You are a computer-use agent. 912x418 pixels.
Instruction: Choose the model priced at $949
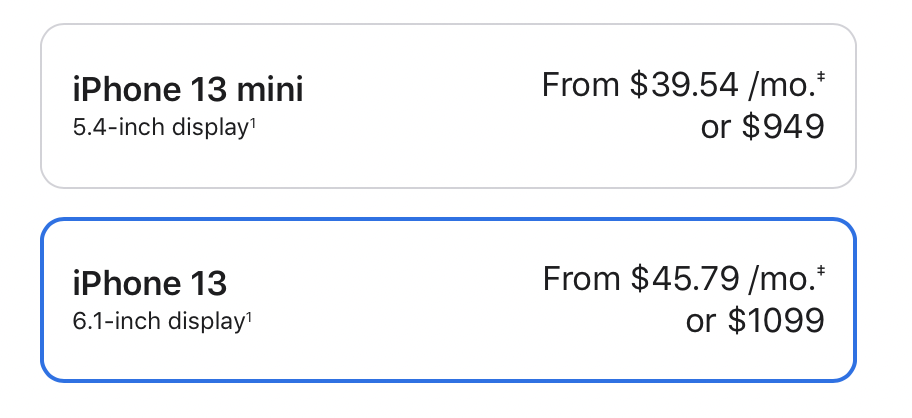(x=448, y=106)
